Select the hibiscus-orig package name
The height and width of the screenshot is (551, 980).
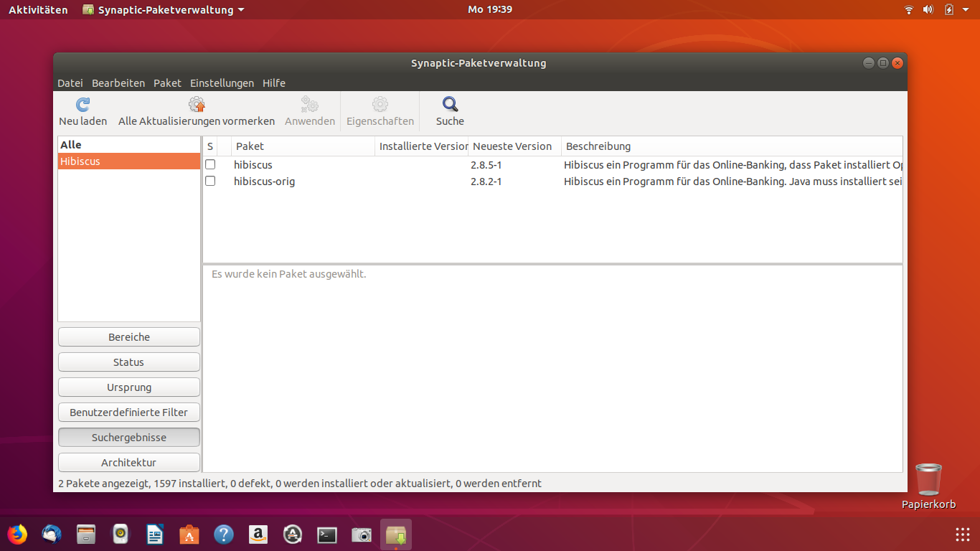[x=265, y=182]
